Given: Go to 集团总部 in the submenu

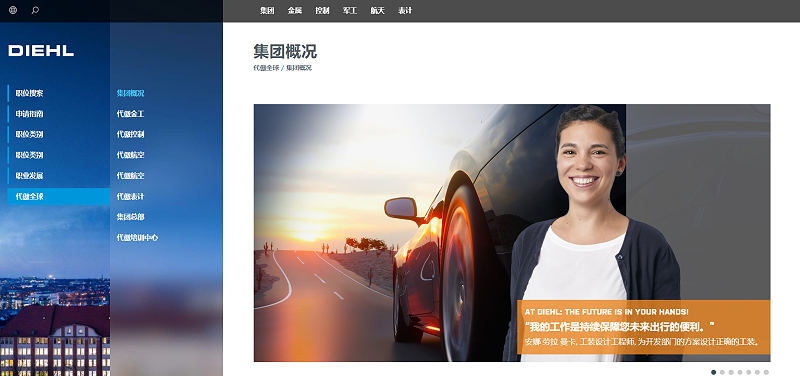Looking at the screenshot, I should coord(130,217).
